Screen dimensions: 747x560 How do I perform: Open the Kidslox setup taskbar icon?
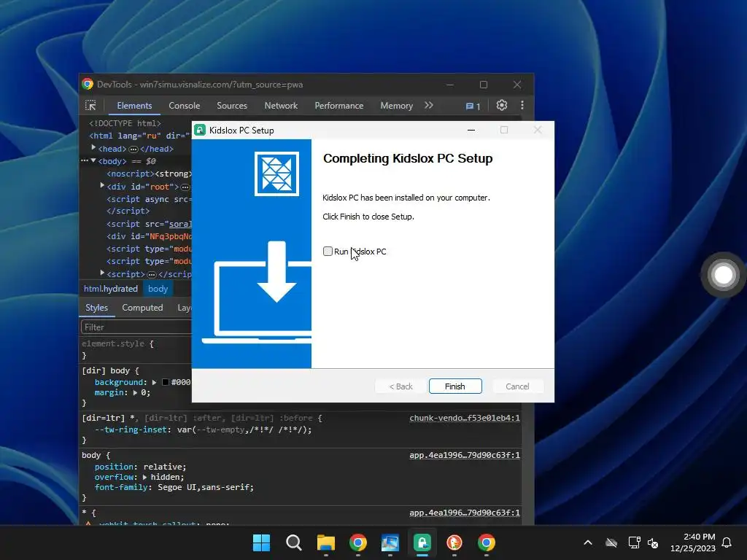(422, 542)
